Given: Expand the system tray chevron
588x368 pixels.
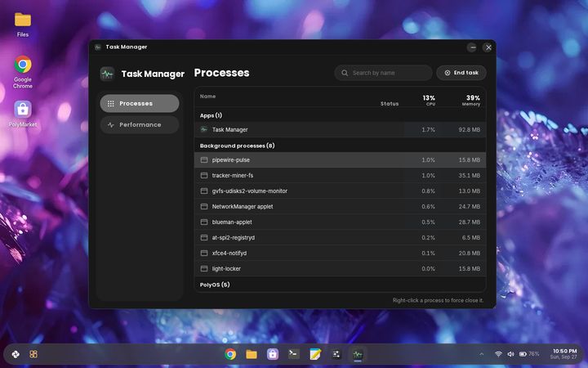Looking at the screenshot, I should [x=482, y=354].
